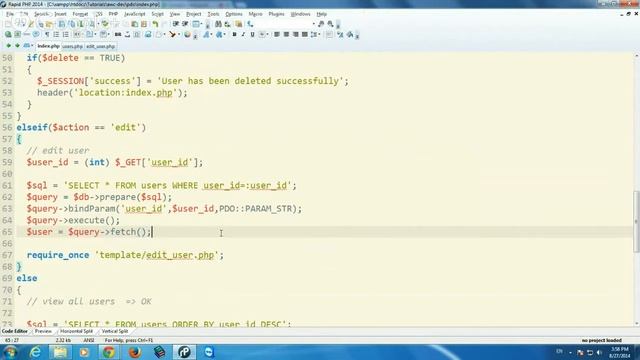This screenshot has width=640, height=360.
Task: Click line number 60 in the gutter
Action: click(7, 174)
